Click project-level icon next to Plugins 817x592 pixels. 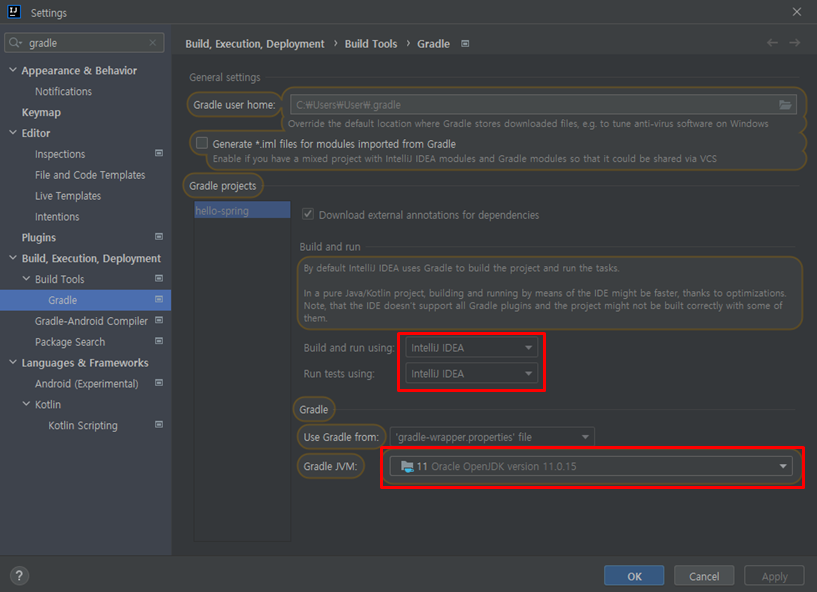(x=159, y=237)
